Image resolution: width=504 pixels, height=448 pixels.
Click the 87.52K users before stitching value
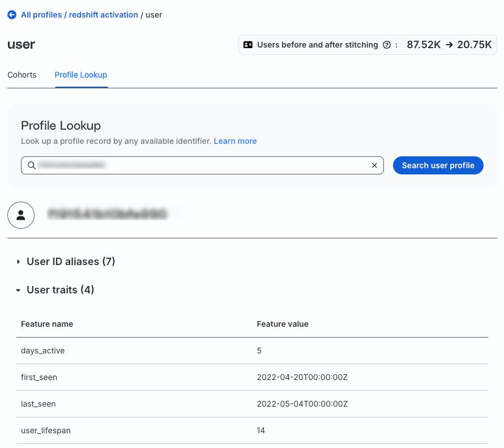tap(424, 45)
